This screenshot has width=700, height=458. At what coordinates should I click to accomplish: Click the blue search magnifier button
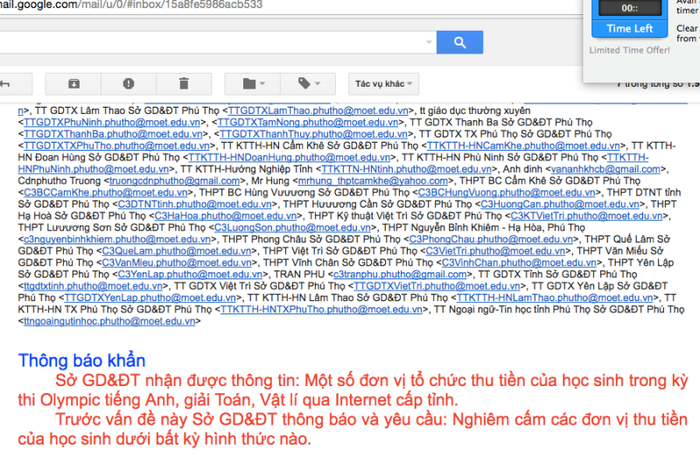(458, 44)
